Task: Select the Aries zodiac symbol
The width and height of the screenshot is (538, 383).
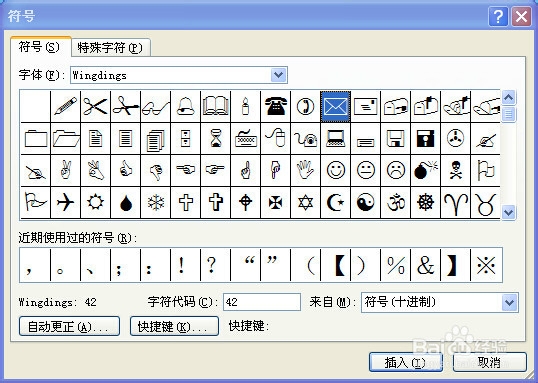Action: pyautogui.click(x=456, y=202)
